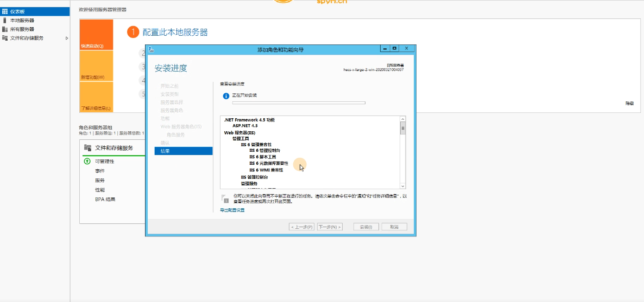The image size is (644, 302).
Task: Click the scroll down arrow in feature list
Action: 403,186
